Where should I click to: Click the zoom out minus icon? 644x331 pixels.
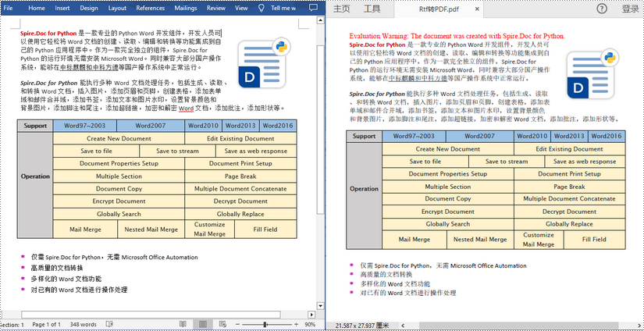coord(238,324)
